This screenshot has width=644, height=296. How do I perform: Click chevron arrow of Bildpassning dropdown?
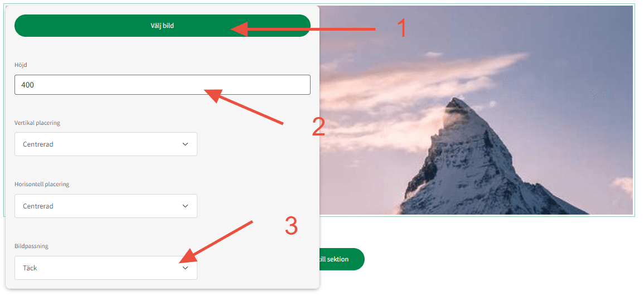click(x=185, y=268)
